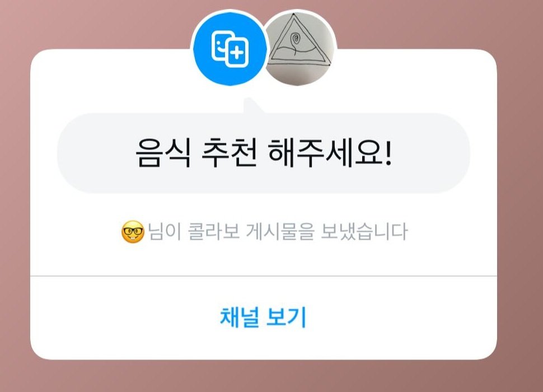The image size is (543, 392).
Task: Click the smiley face inside the blue icon
Action: [221, 45]
